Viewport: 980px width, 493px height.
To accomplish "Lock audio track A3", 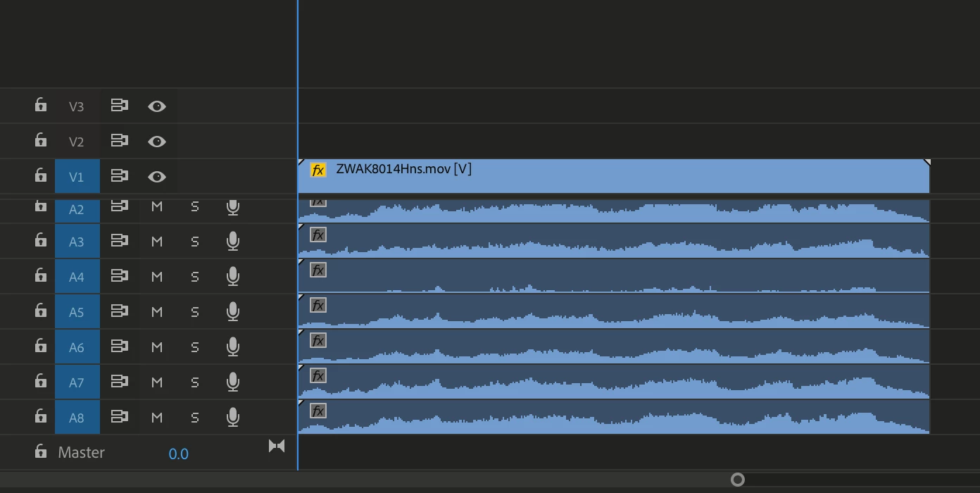I will tap(41, 241).
